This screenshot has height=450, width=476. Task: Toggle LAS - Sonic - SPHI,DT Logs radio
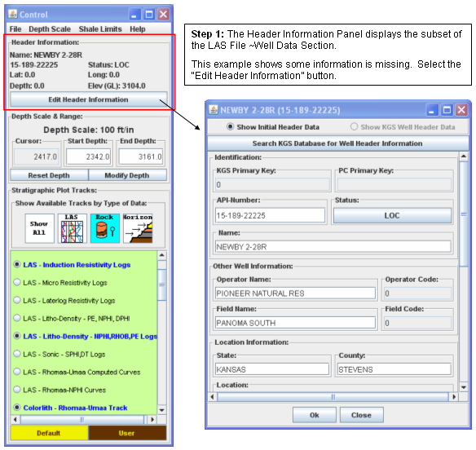17,354
